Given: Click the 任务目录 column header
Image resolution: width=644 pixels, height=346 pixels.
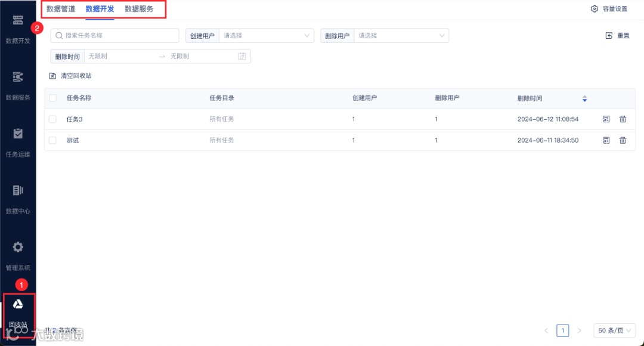Looking at the screenshot, I should tap(222, 98).
